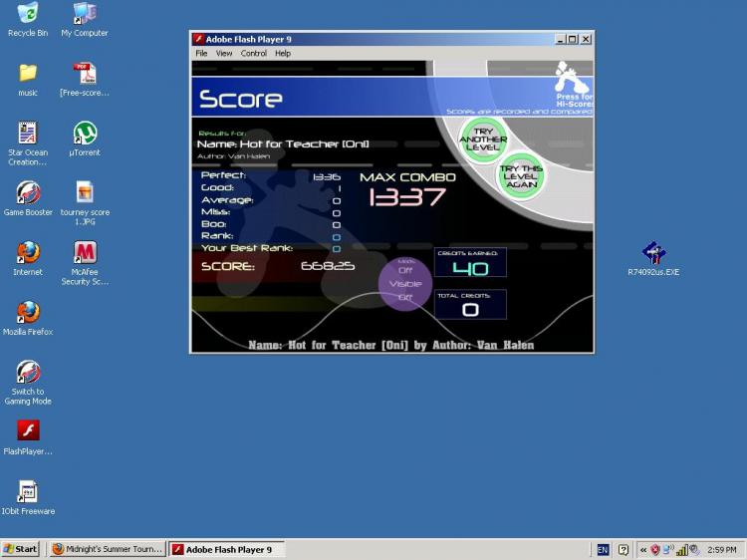Click the Try This Level Again button
747x560 pixels.
click(521, 176)
